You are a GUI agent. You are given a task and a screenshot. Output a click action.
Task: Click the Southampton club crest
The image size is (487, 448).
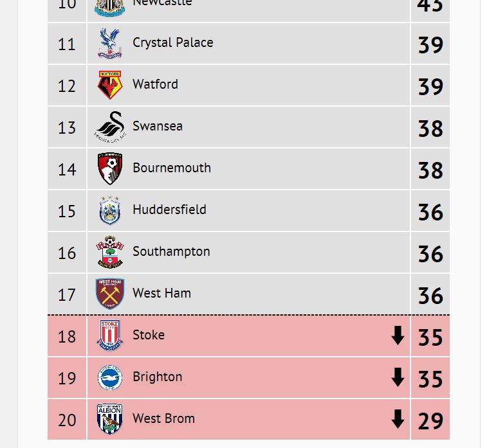coord(109,253)
